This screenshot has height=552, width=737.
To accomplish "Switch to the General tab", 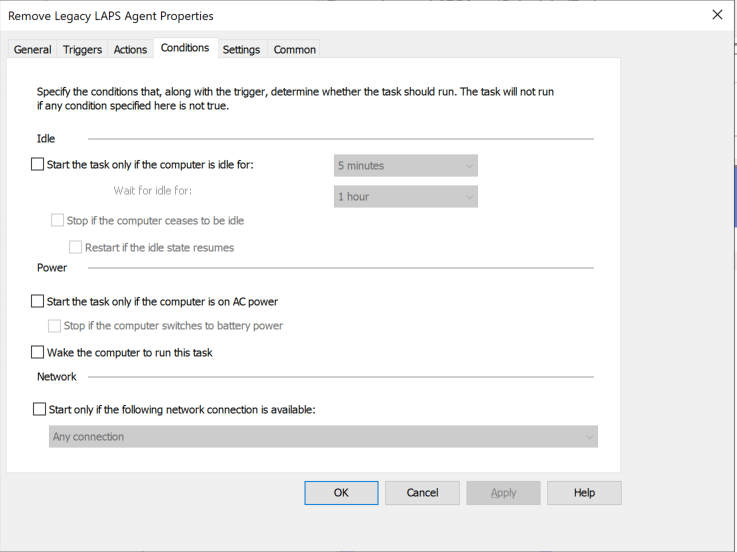I will tap(32, 50).
